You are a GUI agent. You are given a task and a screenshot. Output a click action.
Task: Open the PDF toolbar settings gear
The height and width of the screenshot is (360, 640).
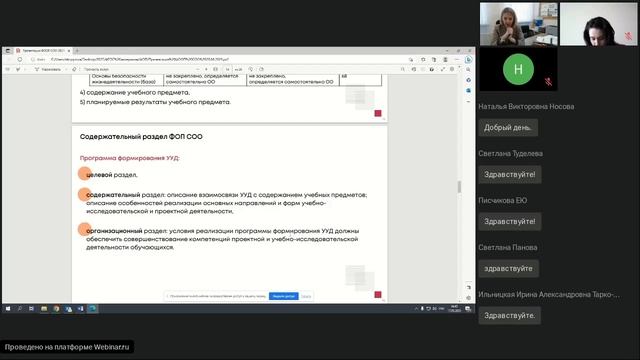pos(452,69)
